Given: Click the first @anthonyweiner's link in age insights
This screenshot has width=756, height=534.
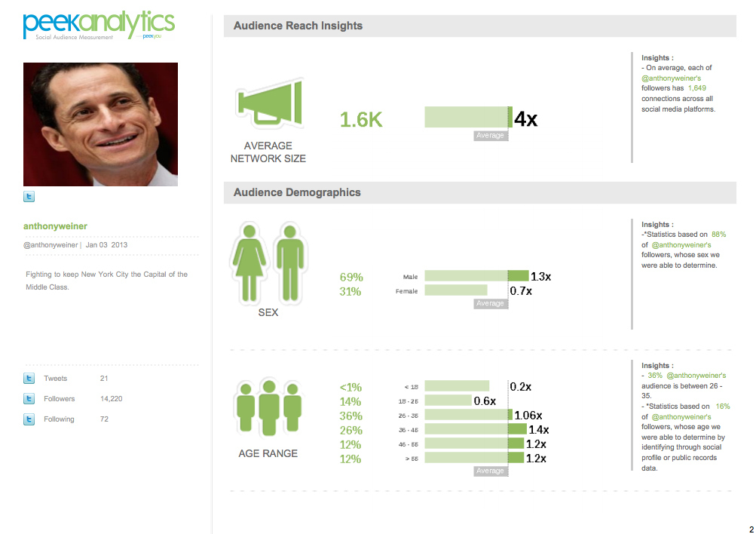Looking at the screenshot, I should pos(696,376).
